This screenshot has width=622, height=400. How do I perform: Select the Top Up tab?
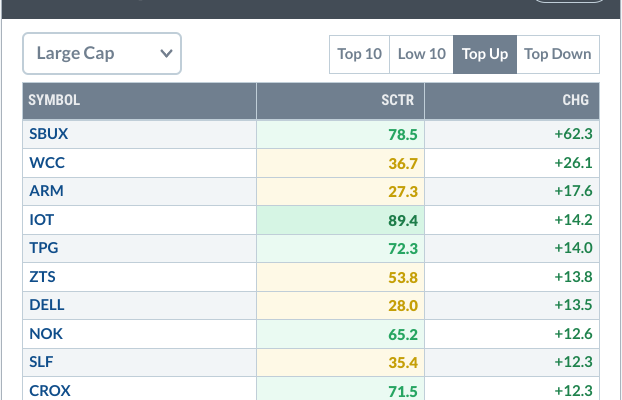coord(485,54)
